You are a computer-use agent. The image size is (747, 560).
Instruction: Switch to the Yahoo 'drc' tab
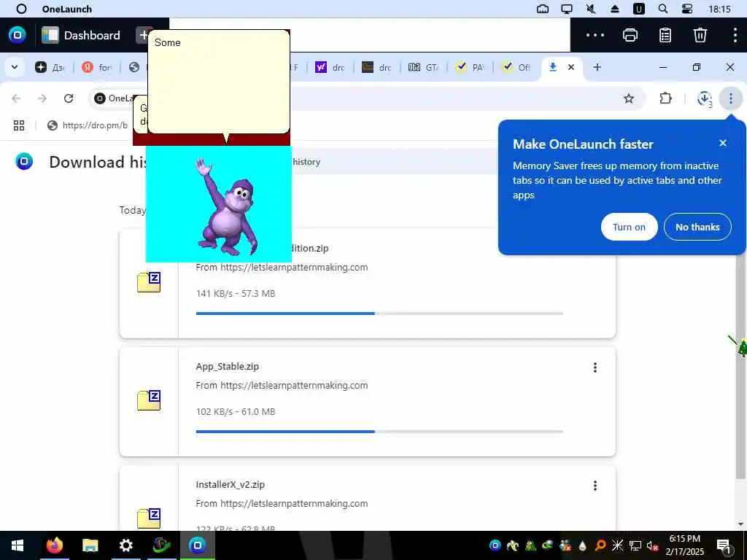[x=330, y=68]
